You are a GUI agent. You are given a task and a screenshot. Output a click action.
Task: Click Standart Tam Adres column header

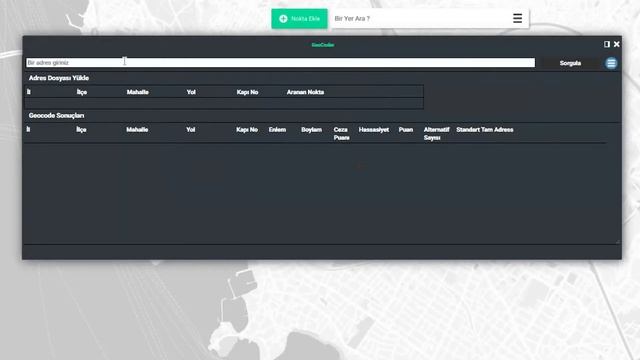[x=484, y=130]
